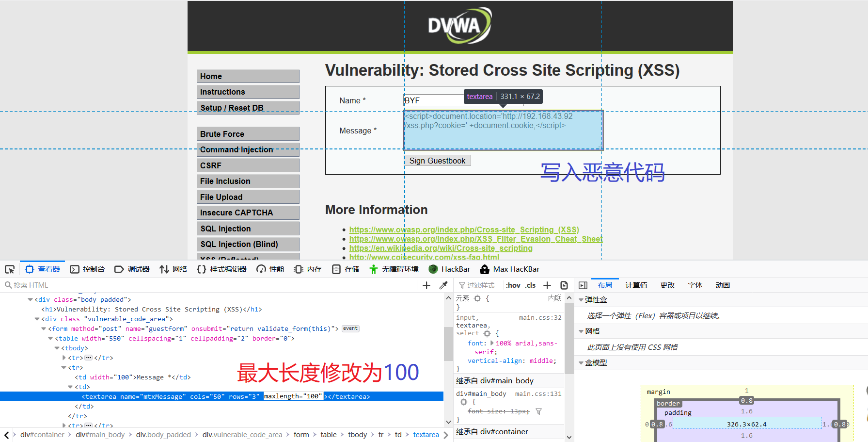
Task: Click the main.css:32 source link
Action: coord(540,318)
